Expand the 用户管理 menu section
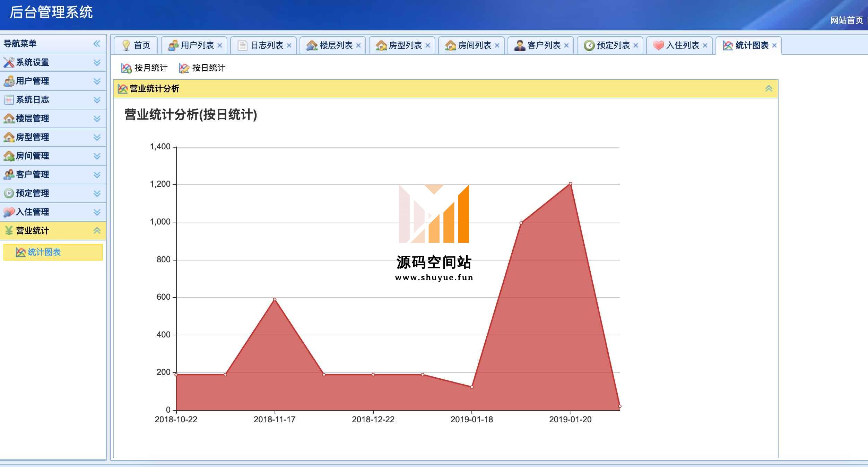Image resolution: width=868 pixels, height=467 pixels. click(97, 81)
